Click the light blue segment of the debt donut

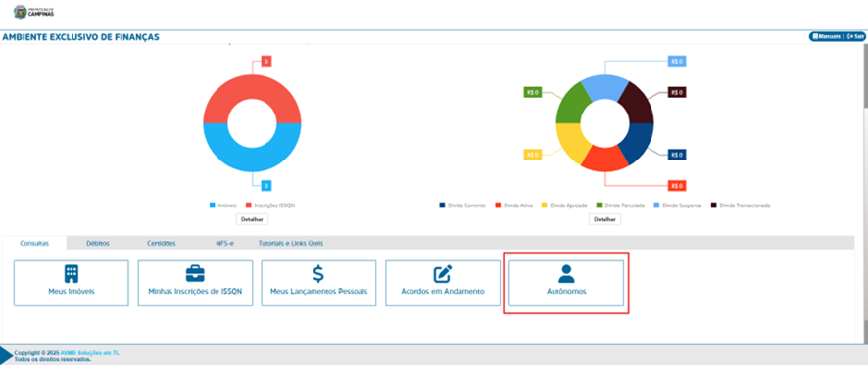pos(604,87)
